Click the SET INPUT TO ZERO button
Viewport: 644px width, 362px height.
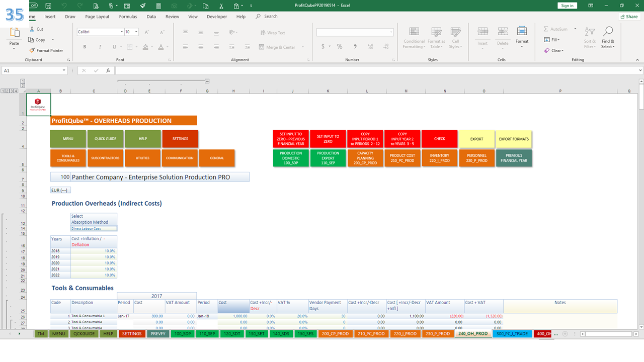(328, 139)
